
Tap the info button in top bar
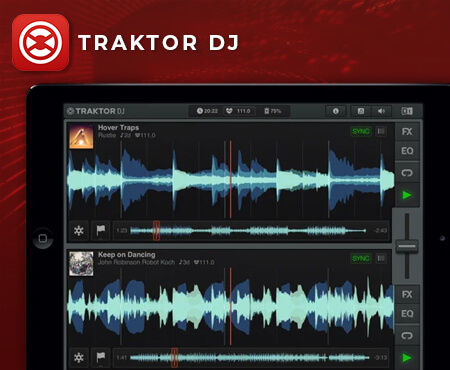point(336,111)
